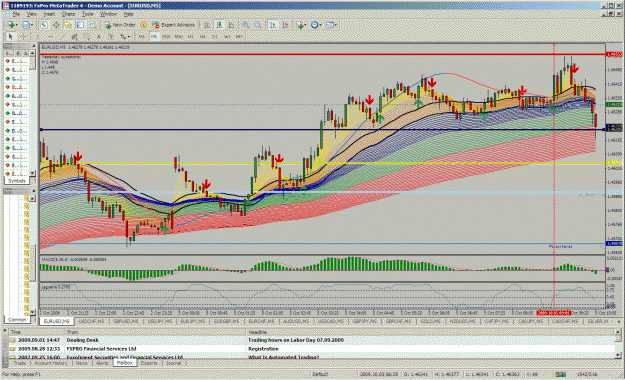The width and height of the screenshot is (625, 380).
Task: Zoom in on the chart
Action: point(246,25)
